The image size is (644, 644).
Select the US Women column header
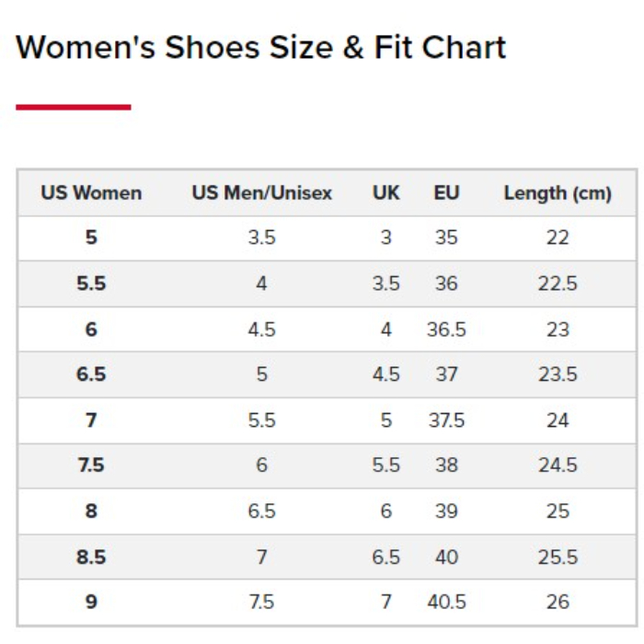[91, 193]
